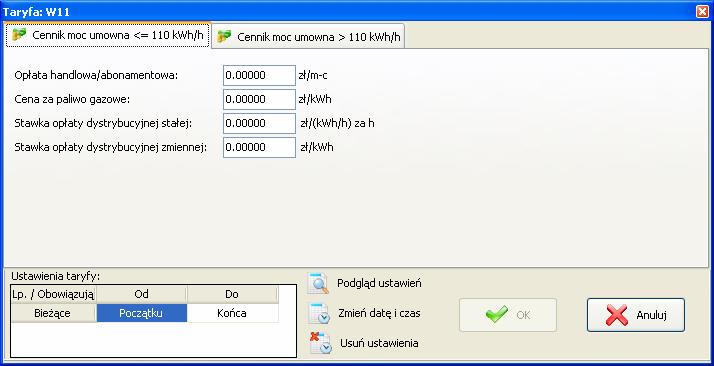Click the 'zł/m-c' unit label

(x=313, y=76)
